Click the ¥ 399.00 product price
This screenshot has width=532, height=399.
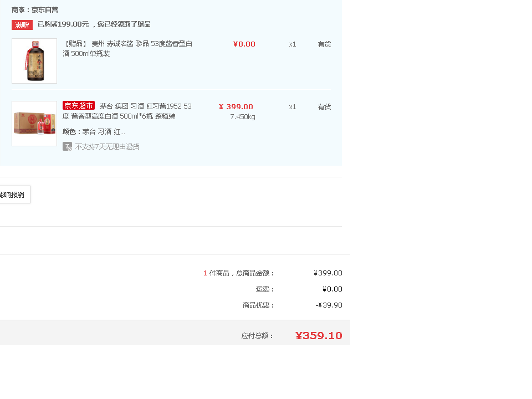pos(236,106)
